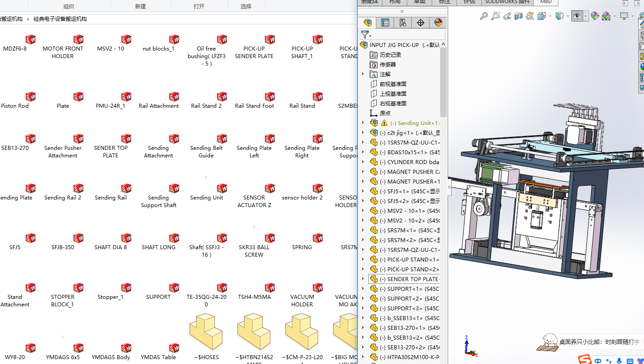Open the PropertyManager tab icon
The image size is (644, 364).
coord(385,23)
